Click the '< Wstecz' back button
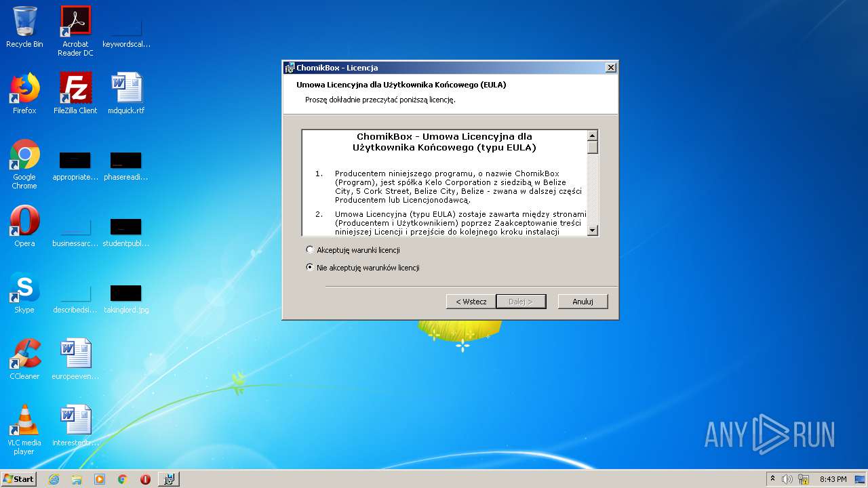 pos(471,302)
